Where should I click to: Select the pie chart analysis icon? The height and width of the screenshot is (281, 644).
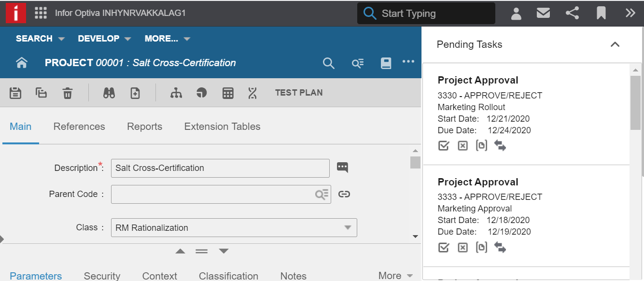202,93
